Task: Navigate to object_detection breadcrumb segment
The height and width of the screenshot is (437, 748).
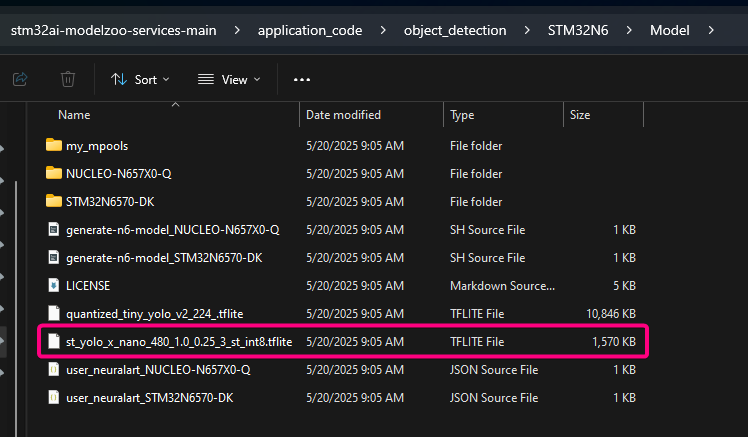Action: point(453,30)
